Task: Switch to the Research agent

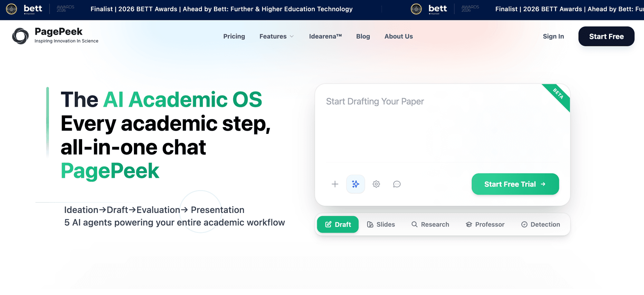Action: 430,224
